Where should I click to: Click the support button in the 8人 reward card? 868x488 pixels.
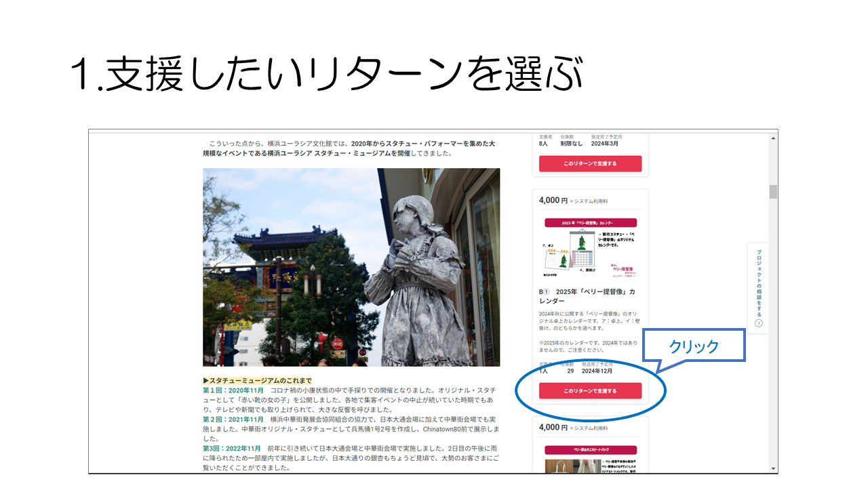[590, 164]
